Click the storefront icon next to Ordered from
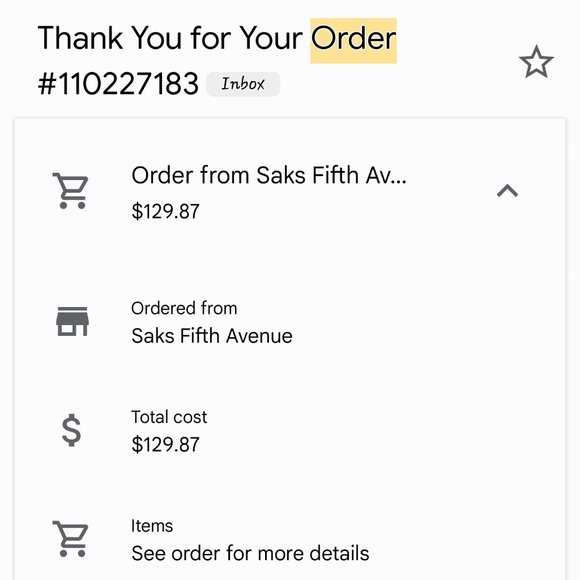The width and height of the screenshot is (580, 580). point(72,321)
